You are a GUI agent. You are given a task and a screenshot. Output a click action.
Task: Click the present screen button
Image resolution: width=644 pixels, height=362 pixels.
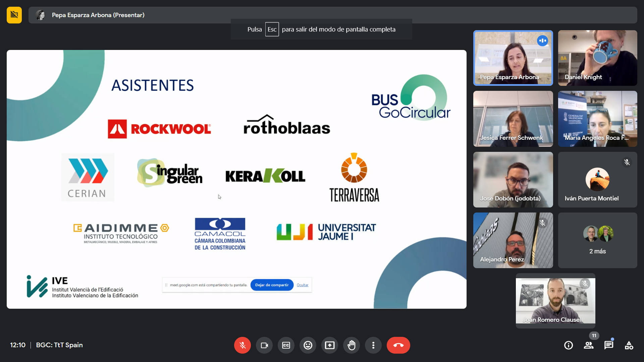pyautogui.click(x=330, y=345)
